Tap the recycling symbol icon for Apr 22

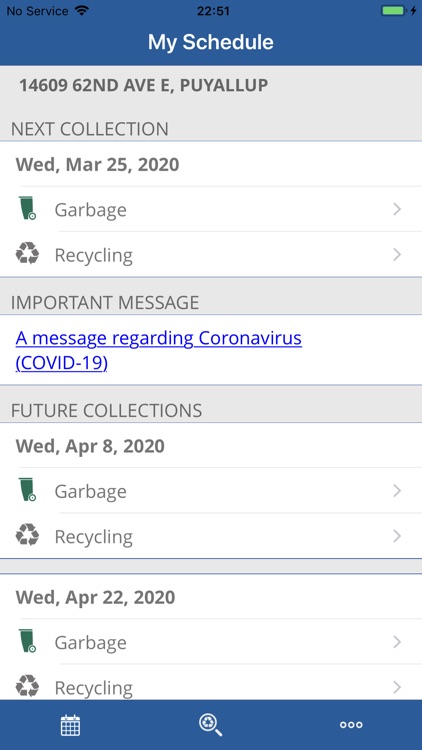[27, 685]
